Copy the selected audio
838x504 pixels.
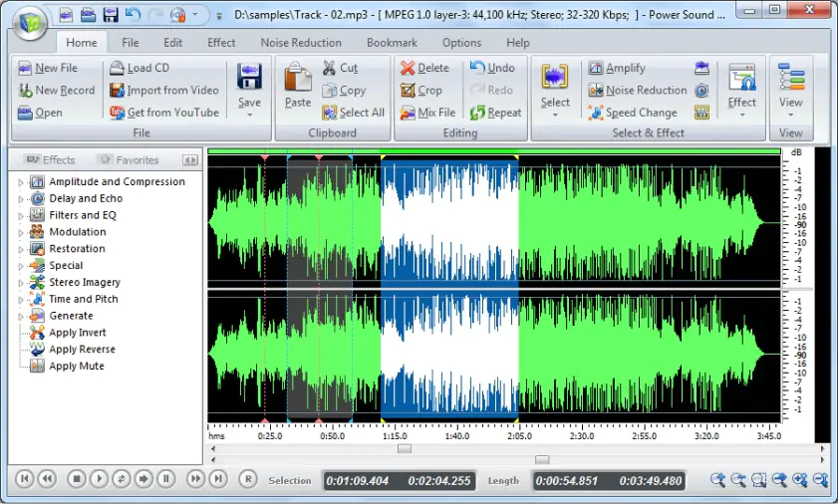(344, 91)
